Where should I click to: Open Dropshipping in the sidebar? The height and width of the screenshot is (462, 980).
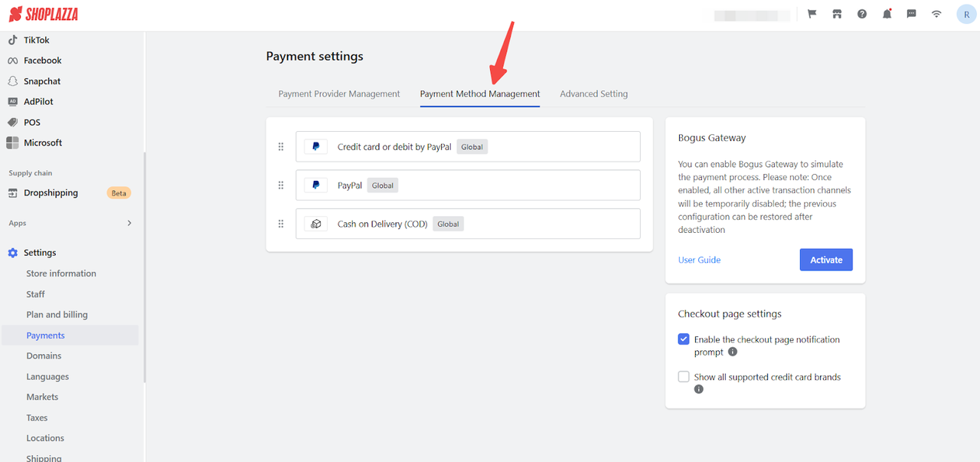click(x=51, y=193)
